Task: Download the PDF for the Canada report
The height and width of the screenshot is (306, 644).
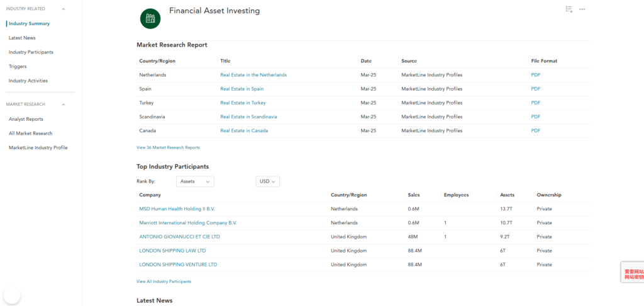Action: 535,131
